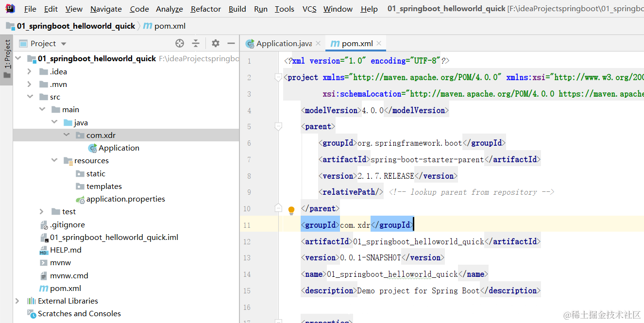Click the fold end marker on line 10
The image size is (644, 323).
point(278,208)
